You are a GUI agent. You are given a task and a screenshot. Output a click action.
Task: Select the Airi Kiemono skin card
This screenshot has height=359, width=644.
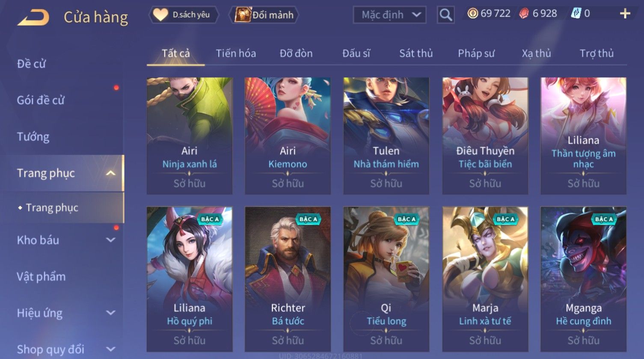tap(288, 136)
